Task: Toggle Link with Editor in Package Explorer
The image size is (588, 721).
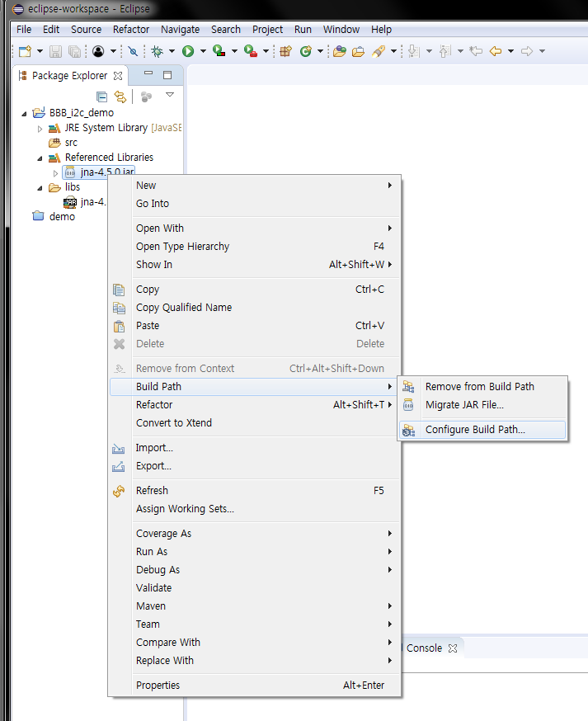Action: click(x=120, y=97)
